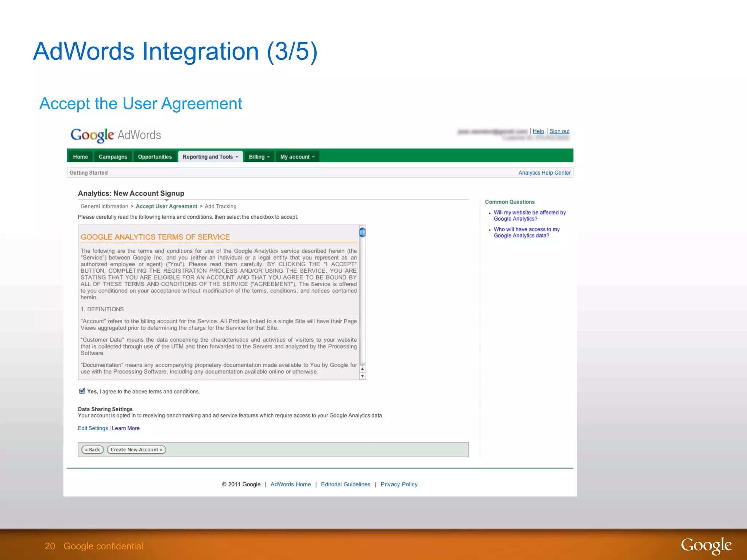Click the Help link at top
The image size is (747, 560).
[x=538, y=131]
